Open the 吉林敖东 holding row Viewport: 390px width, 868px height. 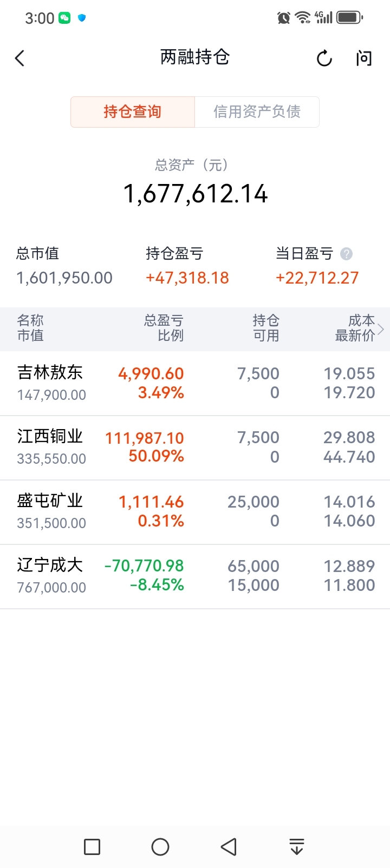pos(195,384)
